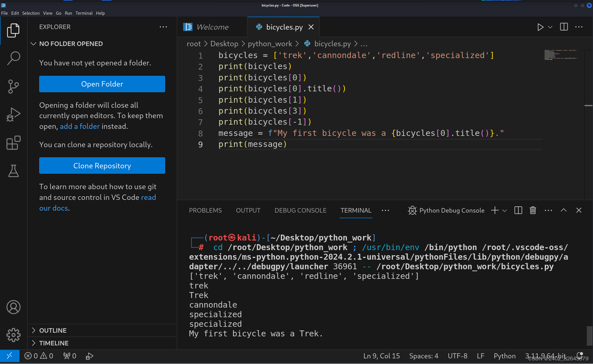Click the Clone Repository button
593x364 pixels.
coord(102,166)
